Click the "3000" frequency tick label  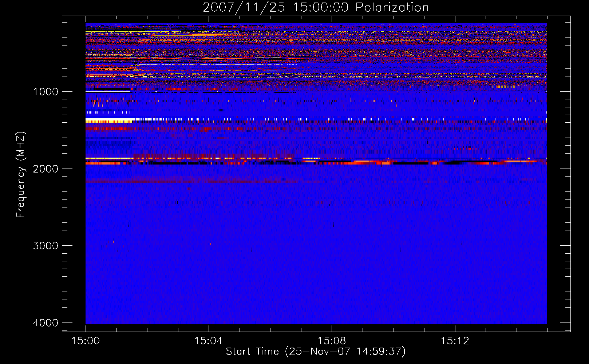tap(46, 246)
